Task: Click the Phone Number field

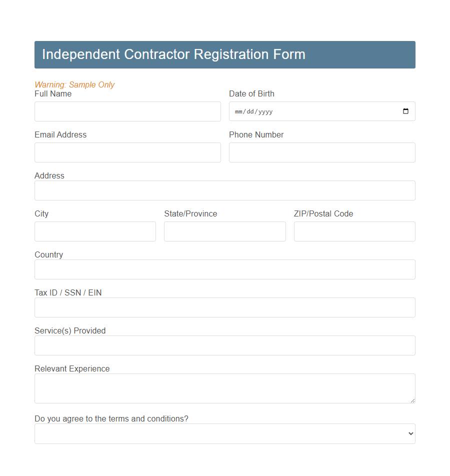Action: point(321,152)
